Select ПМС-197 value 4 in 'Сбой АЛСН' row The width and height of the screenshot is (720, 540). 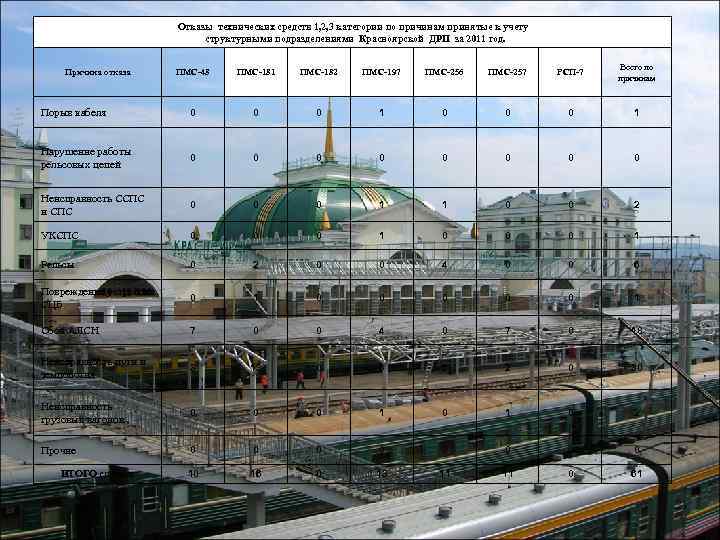pyautogui.click(x=381, y=330)
